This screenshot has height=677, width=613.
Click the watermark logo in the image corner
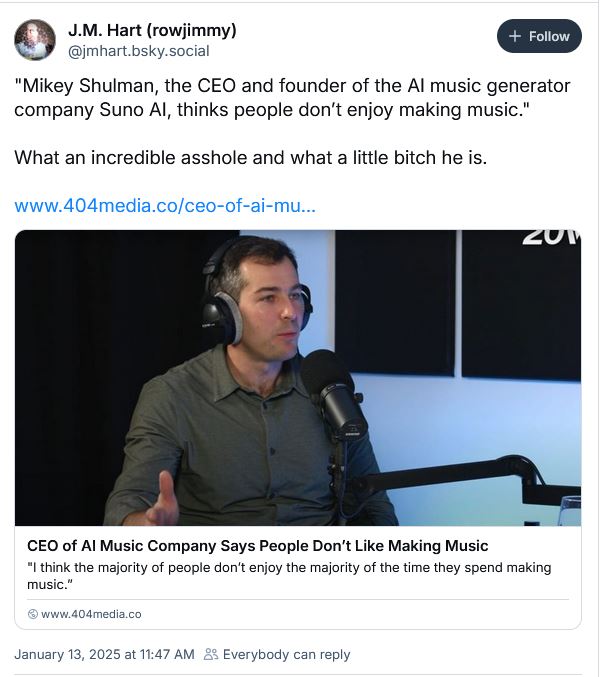coord(550,239)
